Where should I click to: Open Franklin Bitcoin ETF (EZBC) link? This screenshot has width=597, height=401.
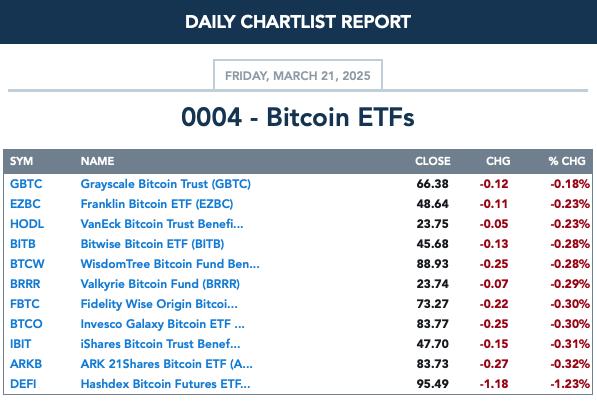[x=157, y=204]
